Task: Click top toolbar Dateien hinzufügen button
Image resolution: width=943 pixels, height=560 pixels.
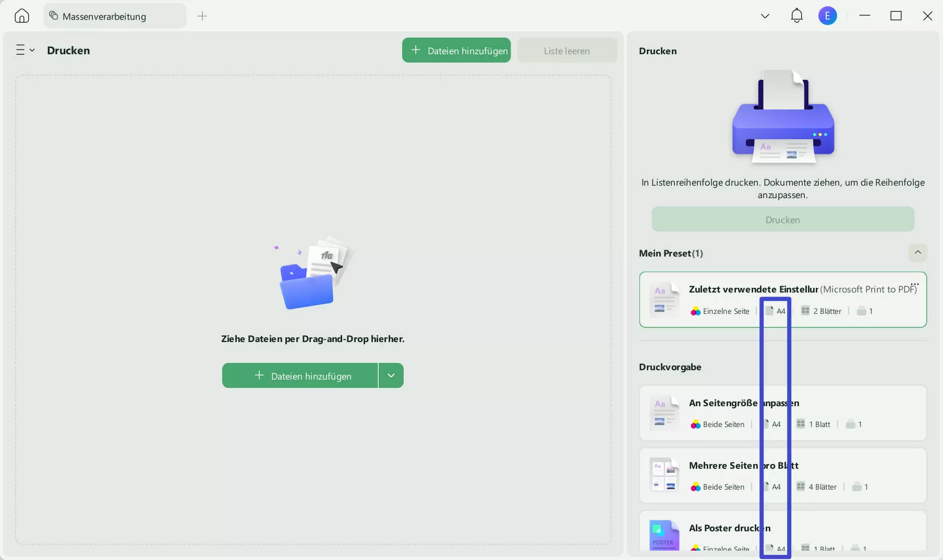Action: tap(456, 50)
